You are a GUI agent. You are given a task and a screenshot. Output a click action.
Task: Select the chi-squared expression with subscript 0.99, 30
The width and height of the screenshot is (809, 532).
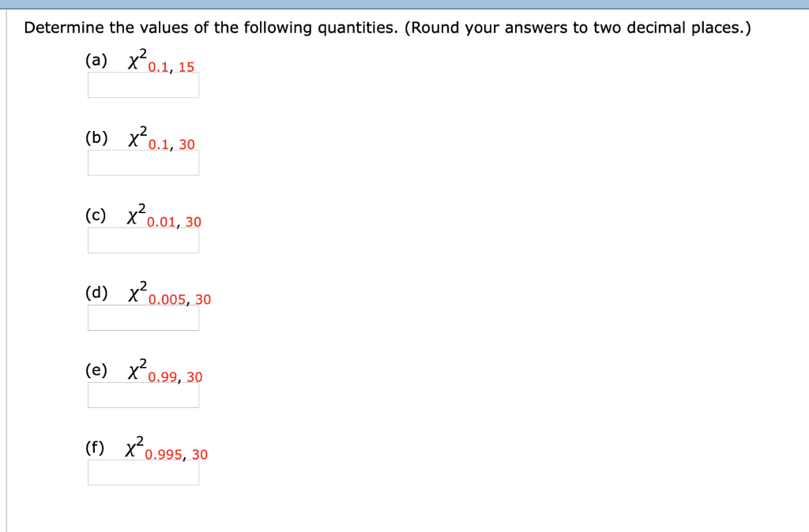[162, 371]
